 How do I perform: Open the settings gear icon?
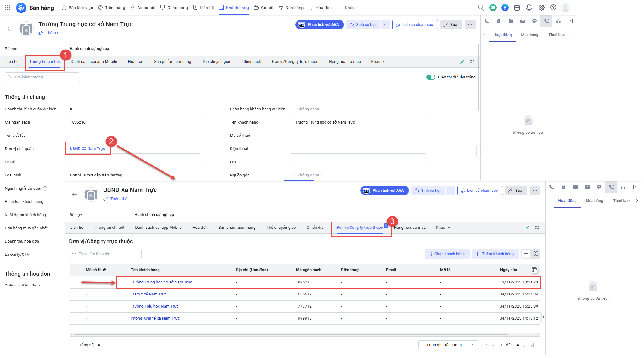click(x=541, y=8)
